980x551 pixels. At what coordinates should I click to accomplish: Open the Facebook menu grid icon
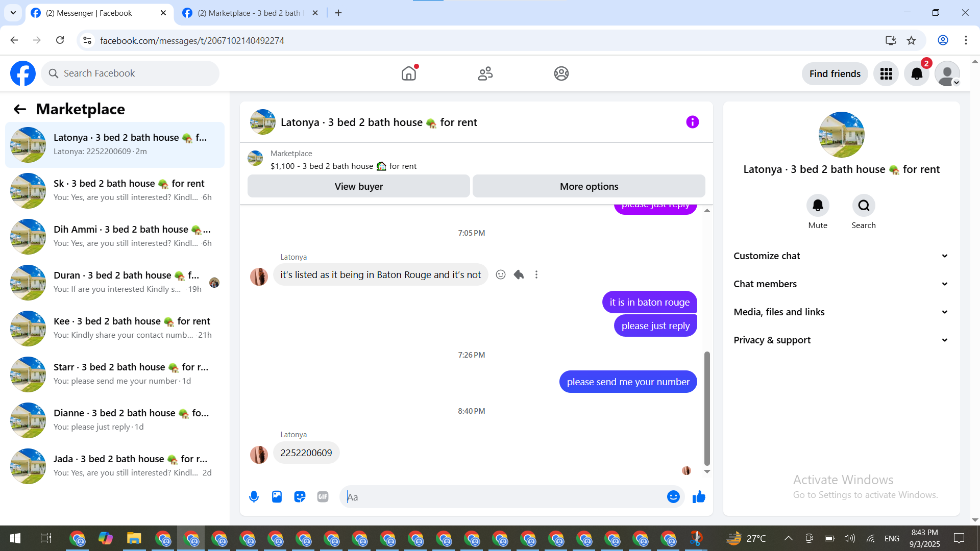(886, 73)
